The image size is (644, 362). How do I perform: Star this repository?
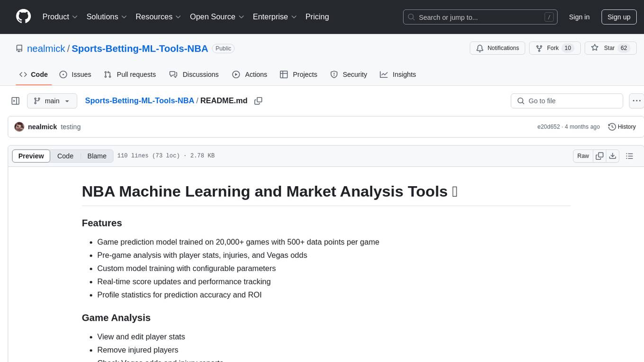[x=610, y=48]
